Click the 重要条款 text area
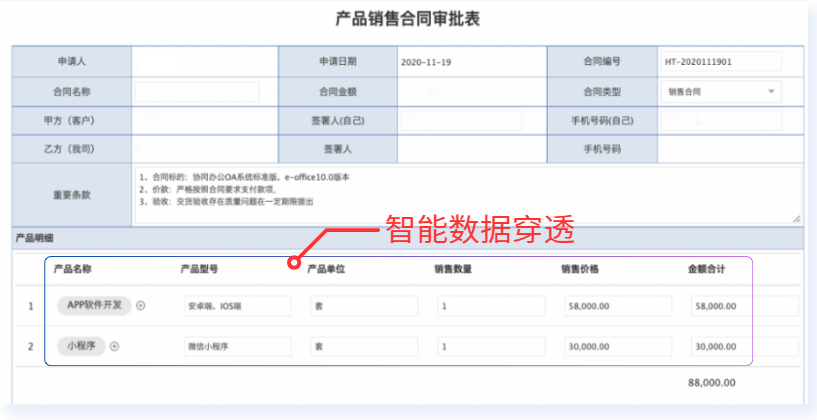Image resolution: width=817 pixels, height=420 pixels. [468, 195]
